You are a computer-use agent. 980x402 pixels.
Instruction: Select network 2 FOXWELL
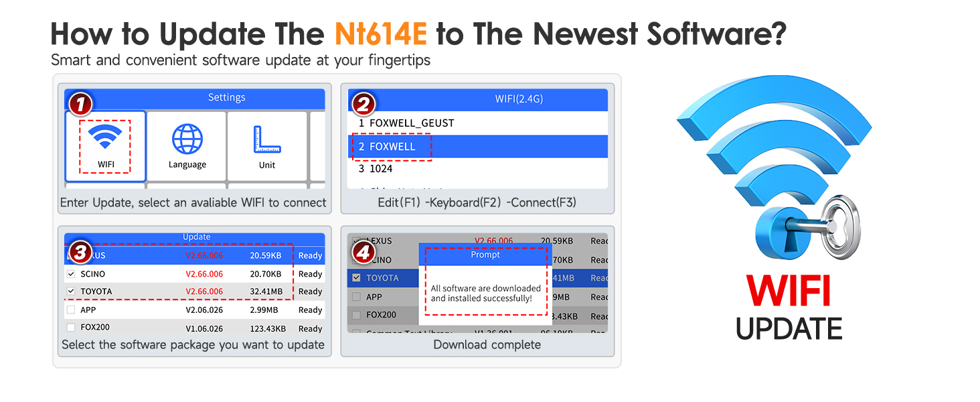[477, 147]
